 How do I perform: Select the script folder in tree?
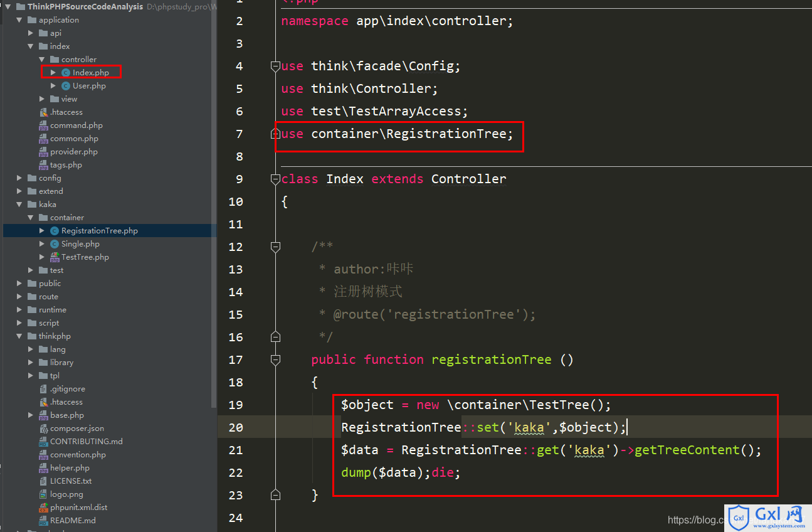point(49,323)
